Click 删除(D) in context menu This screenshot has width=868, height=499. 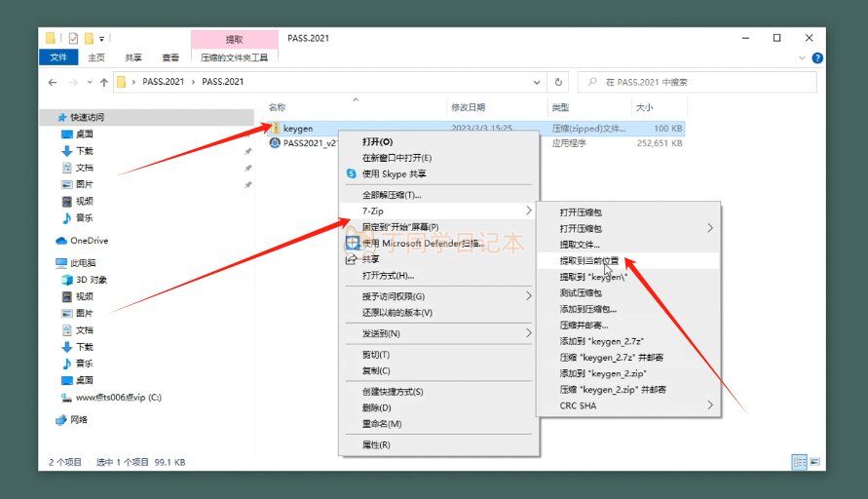tap(438, 407)
